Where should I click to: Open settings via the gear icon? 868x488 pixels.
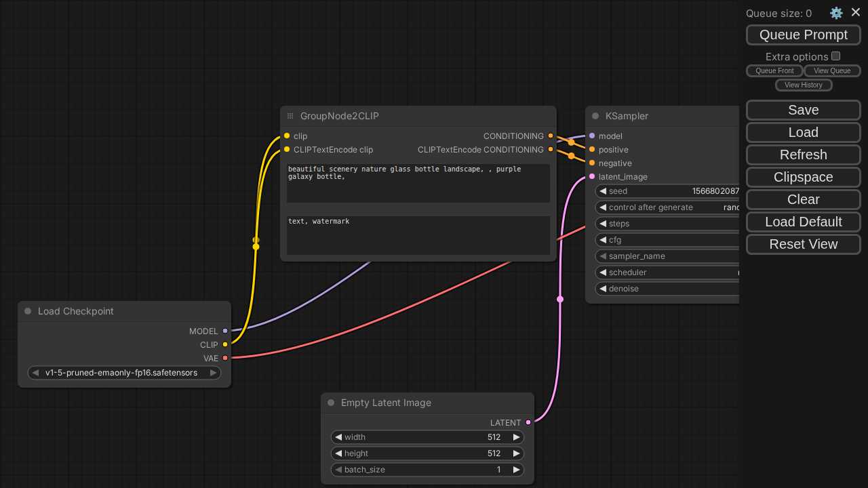click(836, 13)
